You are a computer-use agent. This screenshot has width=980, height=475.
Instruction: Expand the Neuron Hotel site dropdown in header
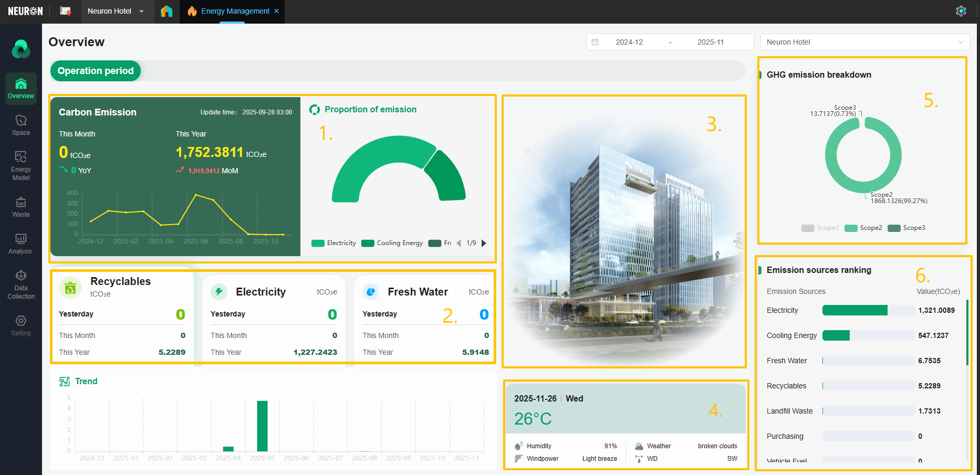(x=116, y=11)
